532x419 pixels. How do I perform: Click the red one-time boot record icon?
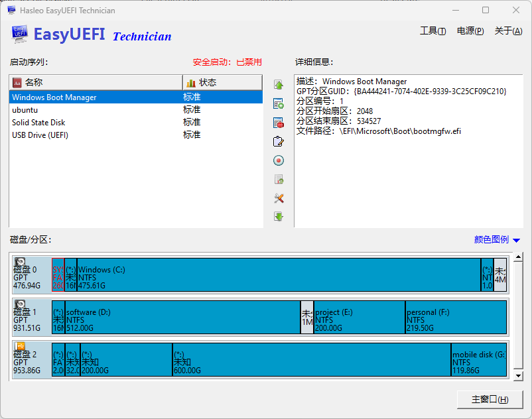(279, 160)
